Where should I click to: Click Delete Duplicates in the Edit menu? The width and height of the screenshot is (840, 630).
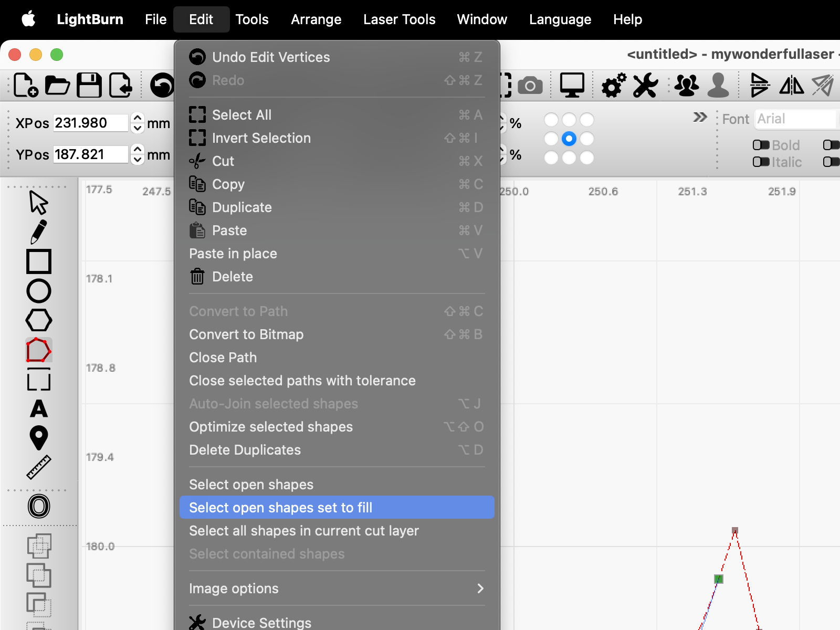tap(245, 450)
